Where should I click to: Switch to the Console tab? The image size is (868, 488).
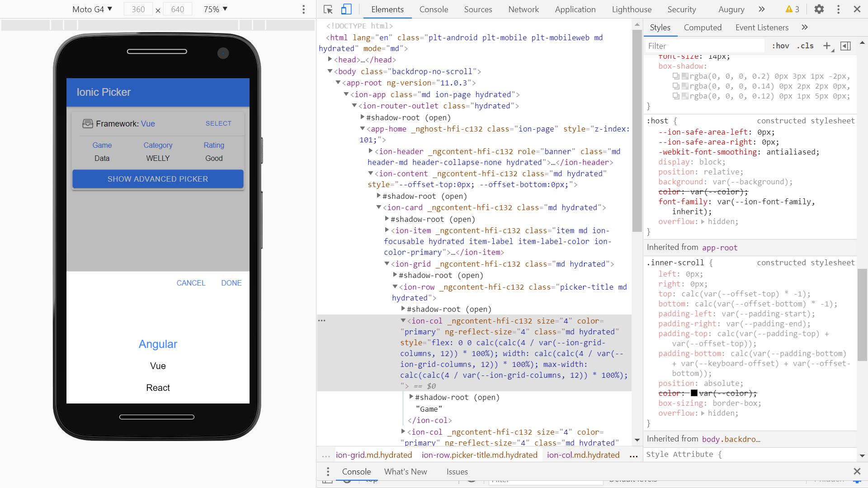[434, 9]
